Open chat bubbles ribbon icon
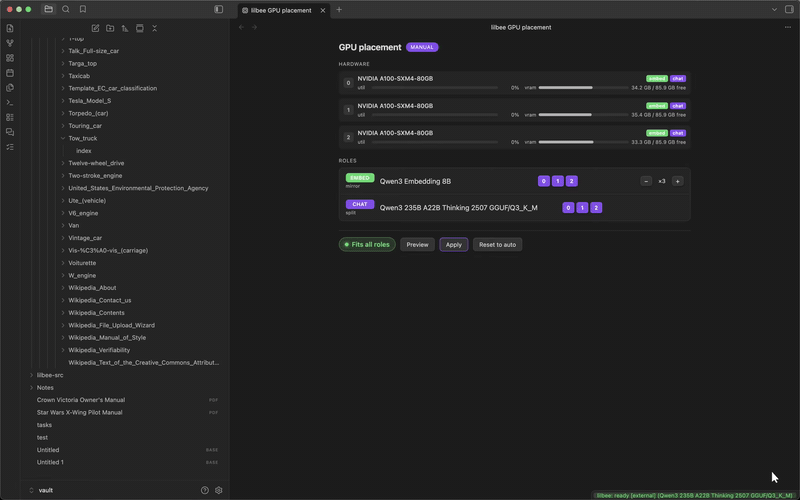The height and width of the screenshot is (500, 800). (10, 132)
